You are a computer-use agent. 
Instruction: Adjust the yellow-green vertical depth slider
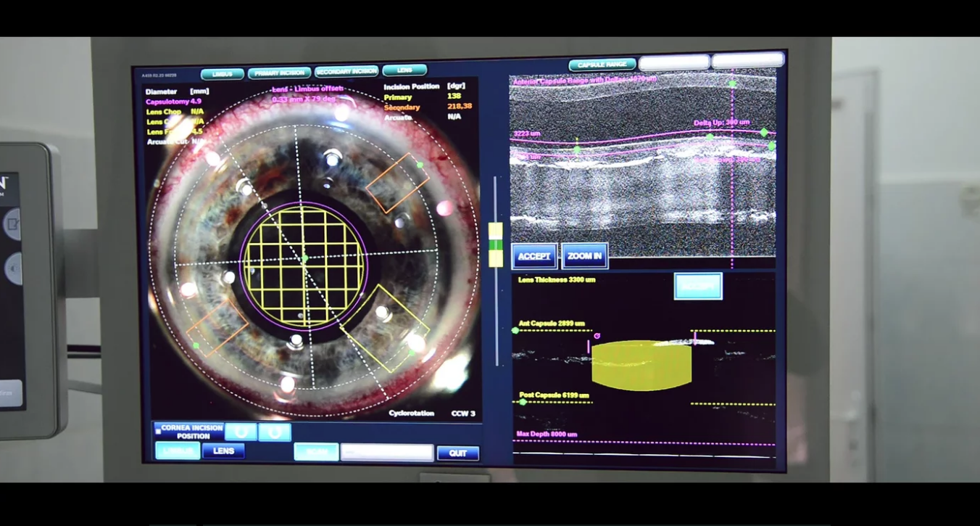click(x=496, y=244)
